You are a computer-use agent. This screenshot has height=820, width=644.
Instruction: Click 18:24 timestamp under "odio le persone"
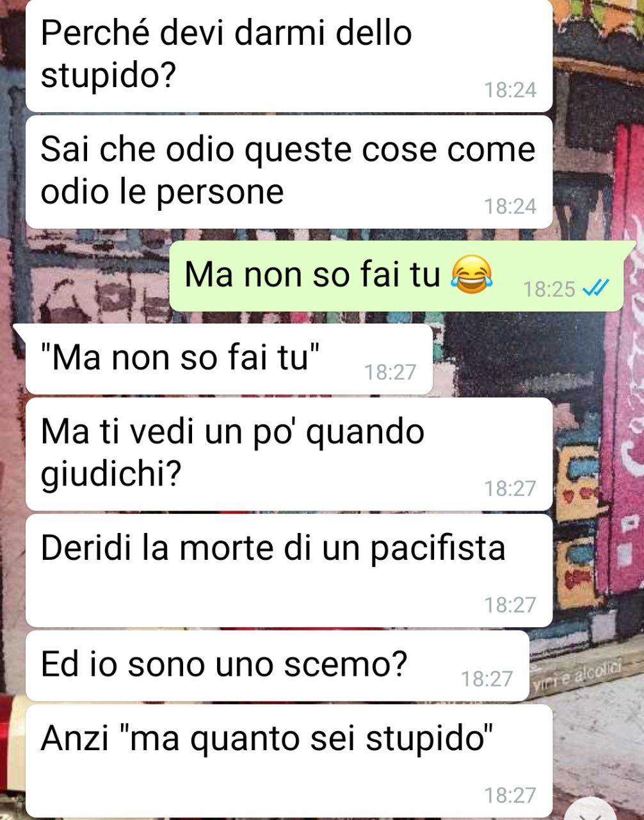point(510,206)
